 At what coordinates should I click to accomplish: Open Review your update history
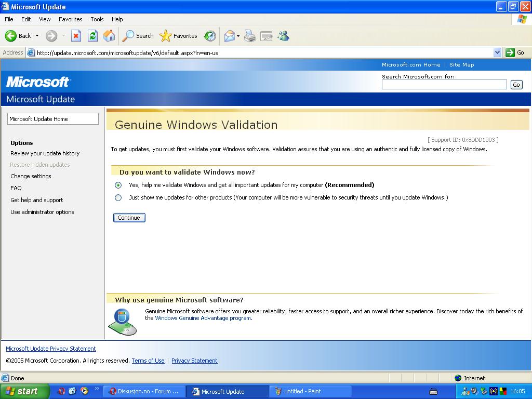pyautogui.click(x=45, y=153)
